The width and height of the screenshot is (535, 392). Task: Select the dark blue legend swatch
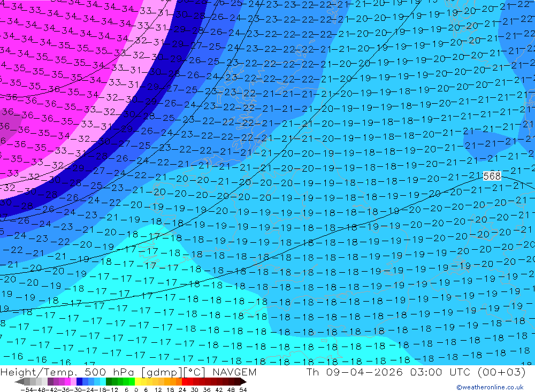(x=79, y=381)
